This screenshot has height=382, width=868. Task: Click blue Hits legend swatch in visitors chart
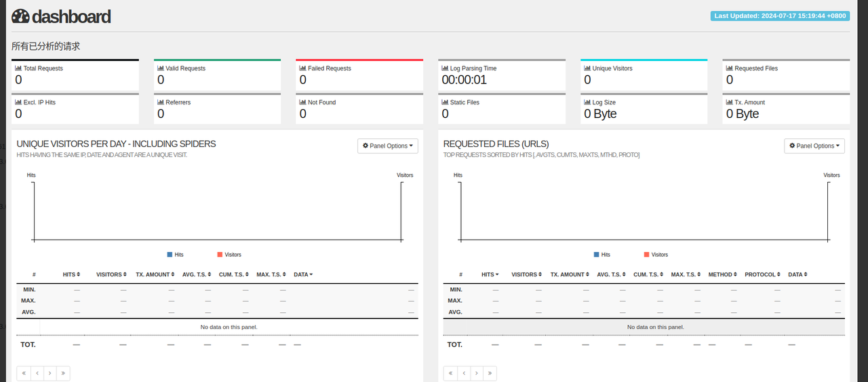(170, 255)
